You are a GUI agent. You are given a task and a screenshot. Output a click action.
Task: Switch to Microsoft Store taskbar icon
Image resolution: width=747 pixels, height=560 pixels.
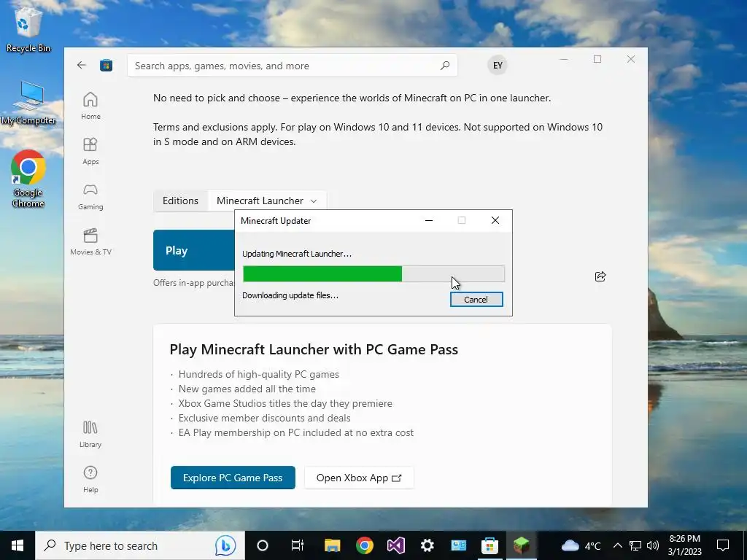point(489,545)
